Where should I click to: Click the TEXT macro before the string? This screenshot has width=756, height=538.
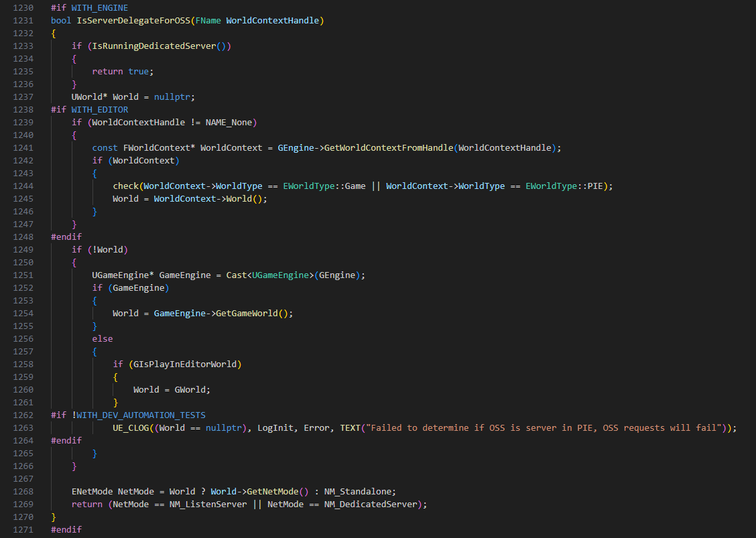[x=350, y=428]
